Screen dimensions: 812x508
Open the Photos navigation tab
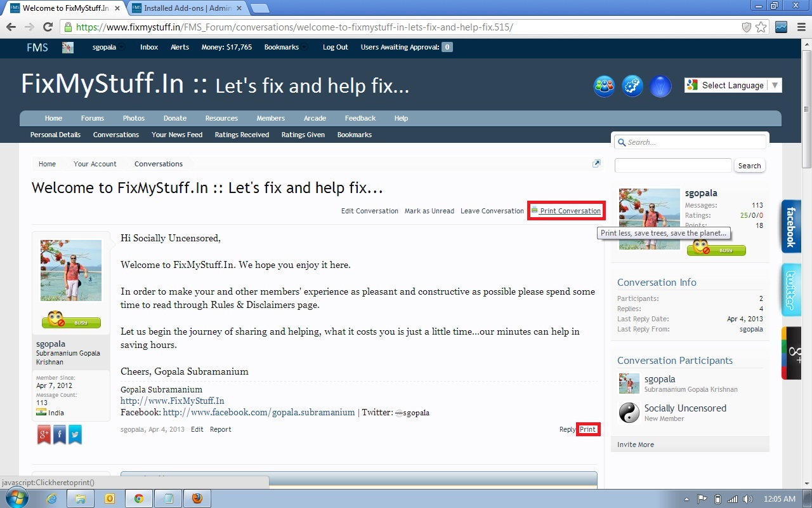(134, 118)
